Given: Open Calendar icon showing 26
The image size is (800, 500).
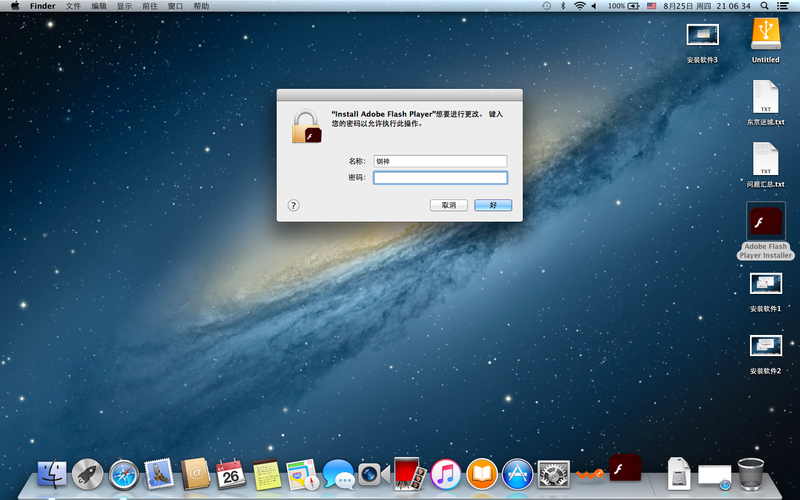Looking at the screenshot, I should pyautogui.click(x=231, y=474).
